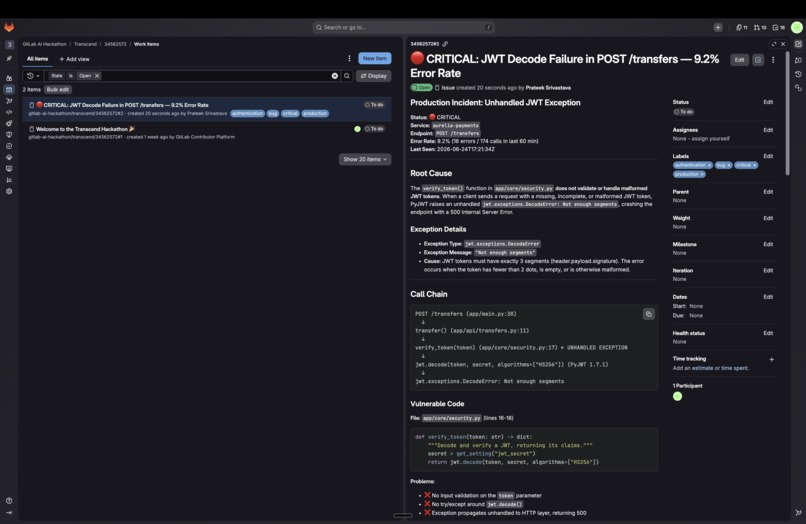Viewport: 806px width, 524px height.
Task: Select the highlighted Plan icon in sidebar
Action: pos(9,89)
